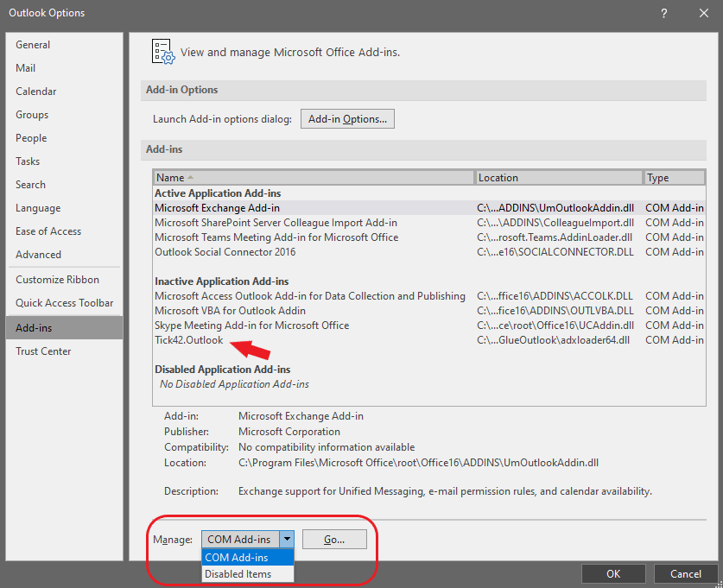Choose COM Add-ins from the Manage list
The width and height of the screenshot is (723, 588).
pos(248,558)
